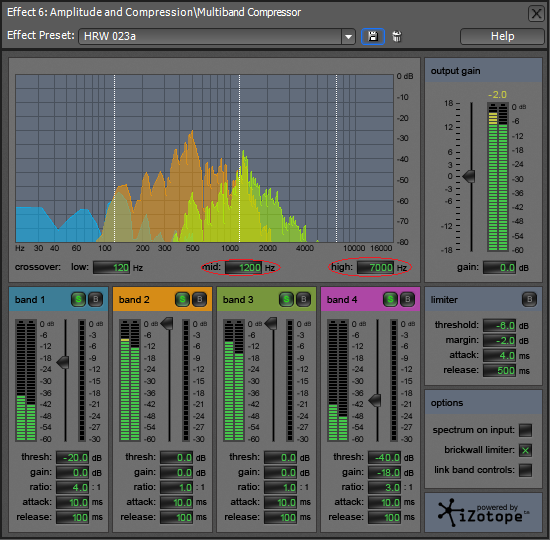Image resolution: width=550 pixels, height=540 pixels.
Task: Click the mid crossover marker in spectrum
Action: pos(240,158)
